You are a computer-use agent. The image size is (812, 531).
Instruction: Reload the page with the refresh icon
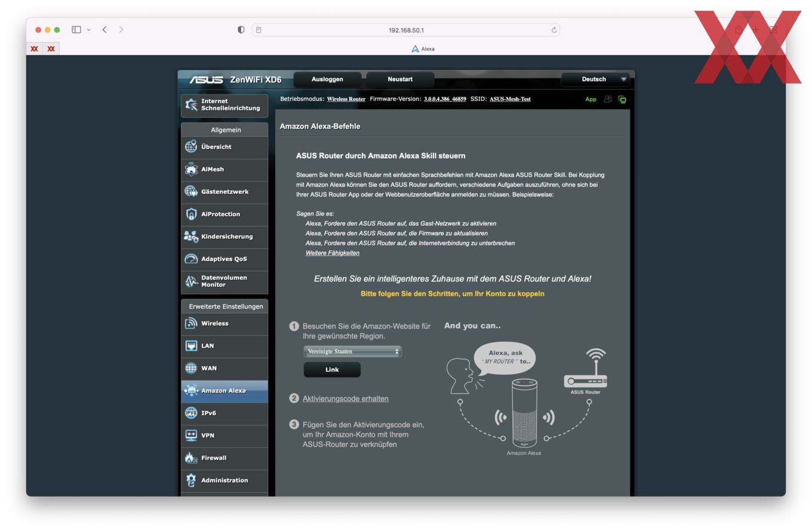click(554, 30)
